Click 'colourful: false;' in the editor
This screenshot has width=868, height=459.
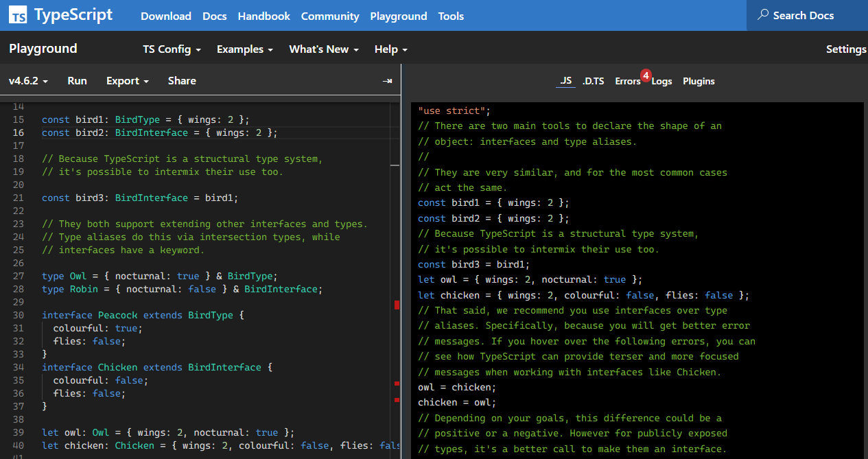100,380
